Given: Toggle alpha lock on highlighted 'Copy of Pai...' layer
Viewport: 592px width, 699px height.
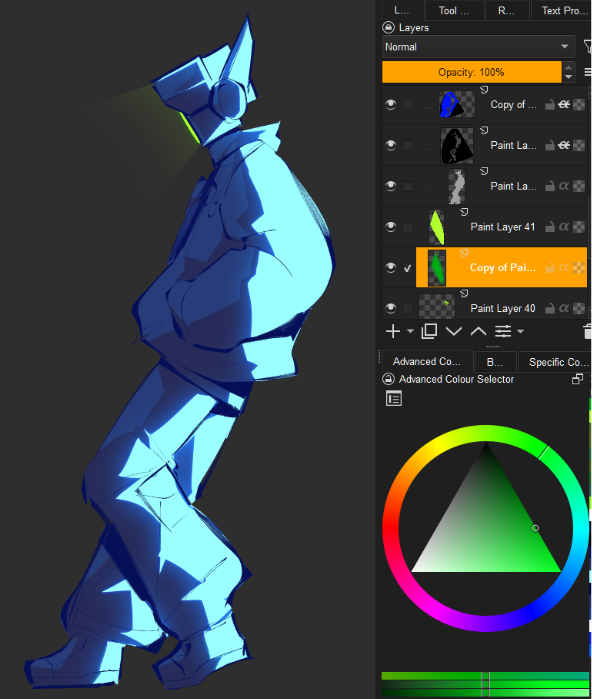Looking at the screenshot, I should (x=579, y=267).
